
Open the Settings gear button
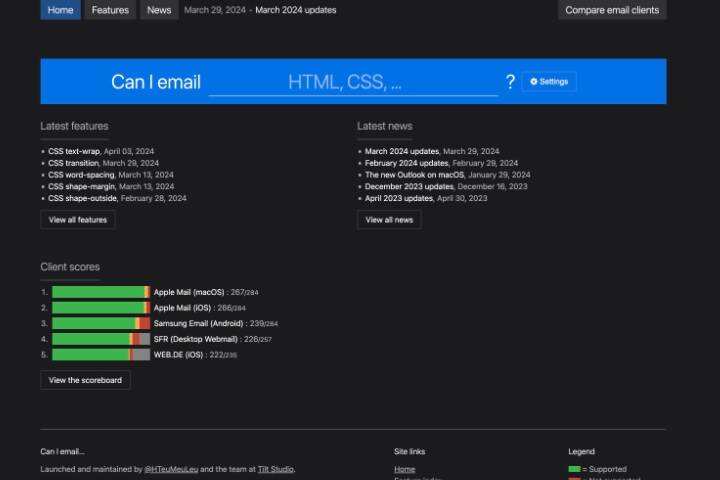tap(549, 82)
